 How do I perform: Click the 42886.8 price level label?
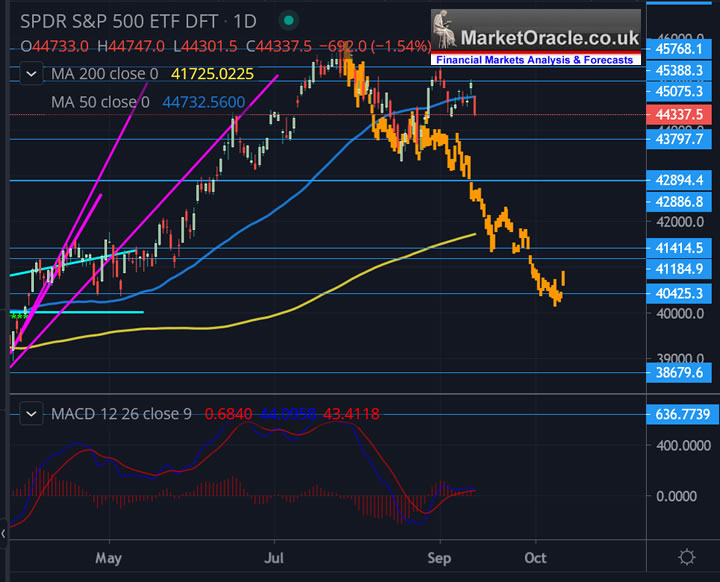coord(679,202)
